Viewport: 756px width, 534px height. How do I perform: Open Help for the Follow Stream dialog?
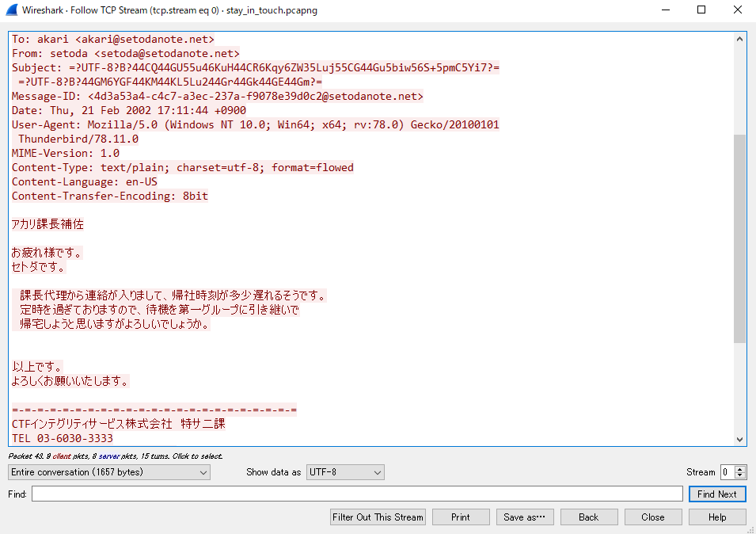tap(717, 517)
